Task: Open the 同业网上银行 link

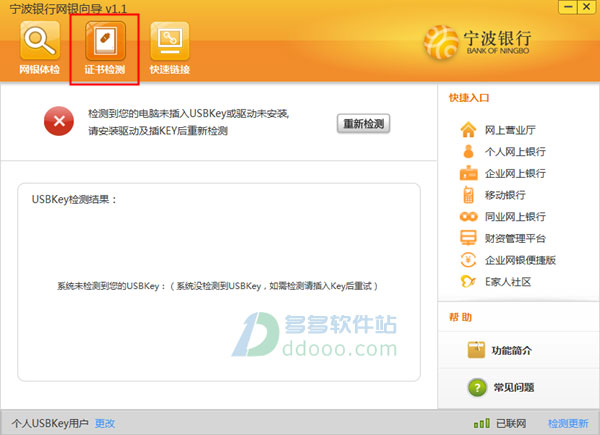Action: click(x=515, y=217)
